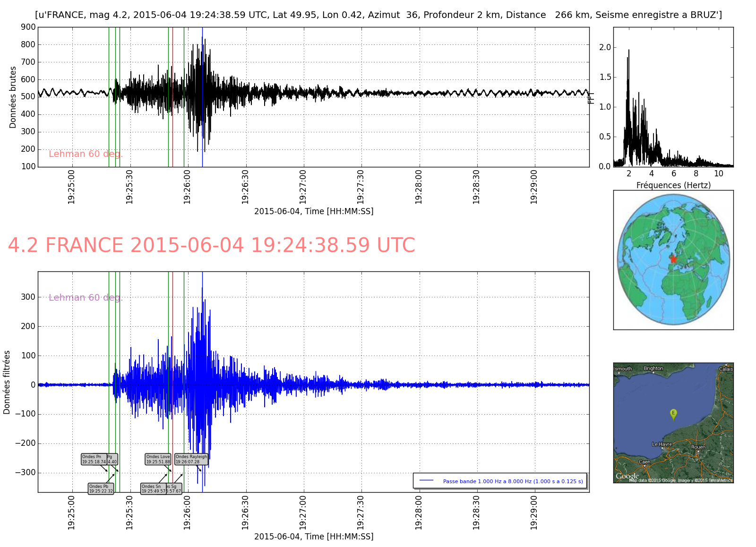Select the Ondes Pn annotation box
The image size is (756, 547).
coord(93,459)
